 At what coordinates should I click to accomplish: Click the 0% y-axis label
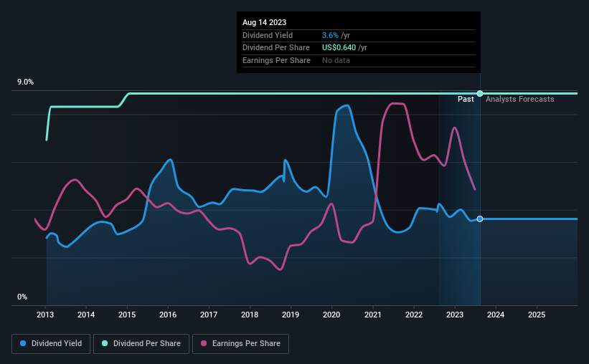pos(22,297)
